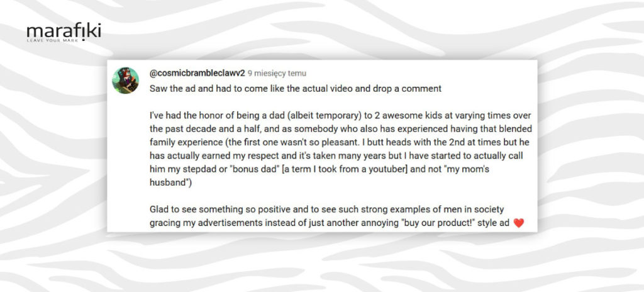Open the @cosmicbrambleclawv2 username link
Image resolution: width=644 pixels, height=292 pixels.
point(197,74)
